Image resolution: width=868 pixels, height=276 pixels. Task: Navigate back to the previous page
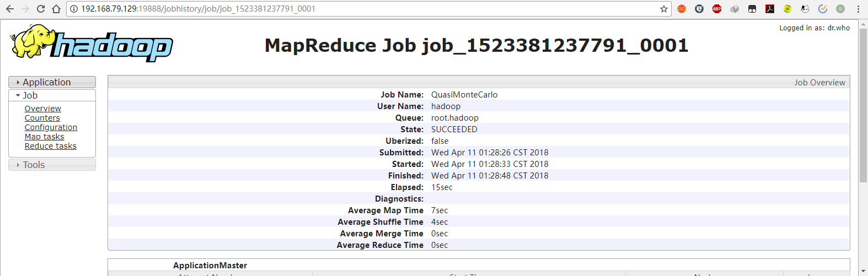tap(10, 9)
